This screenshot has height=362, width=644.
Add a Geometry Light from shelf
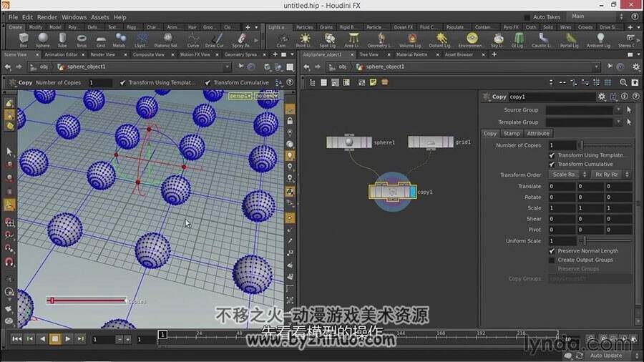click(381, 40)
